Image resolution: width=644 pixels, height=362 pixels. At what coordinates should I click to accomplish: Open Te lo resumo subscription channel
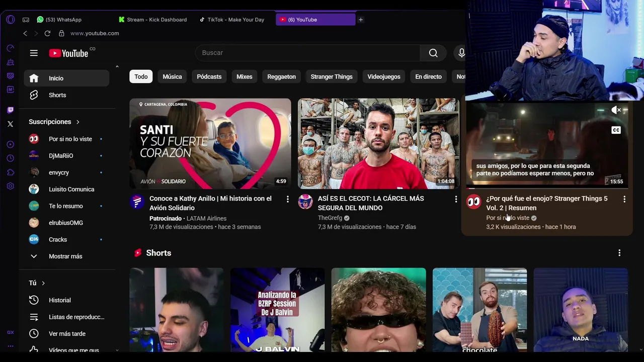point(66,206)
